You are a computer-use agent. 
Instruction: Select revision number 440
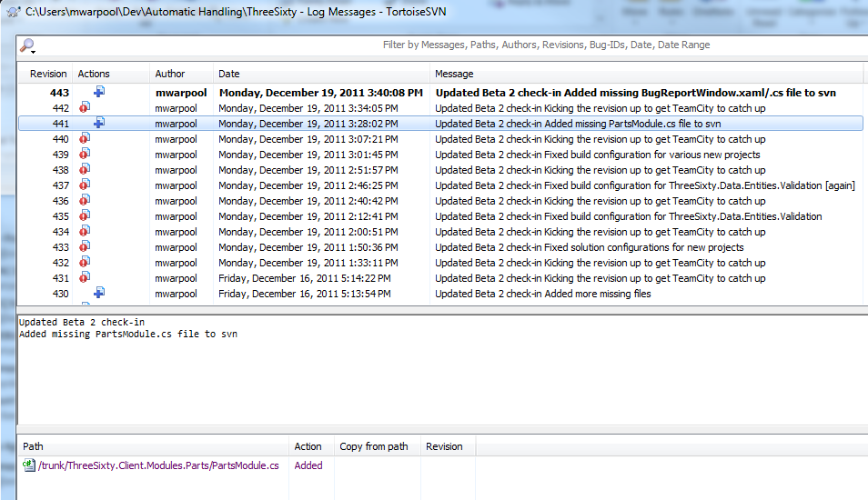61,139
